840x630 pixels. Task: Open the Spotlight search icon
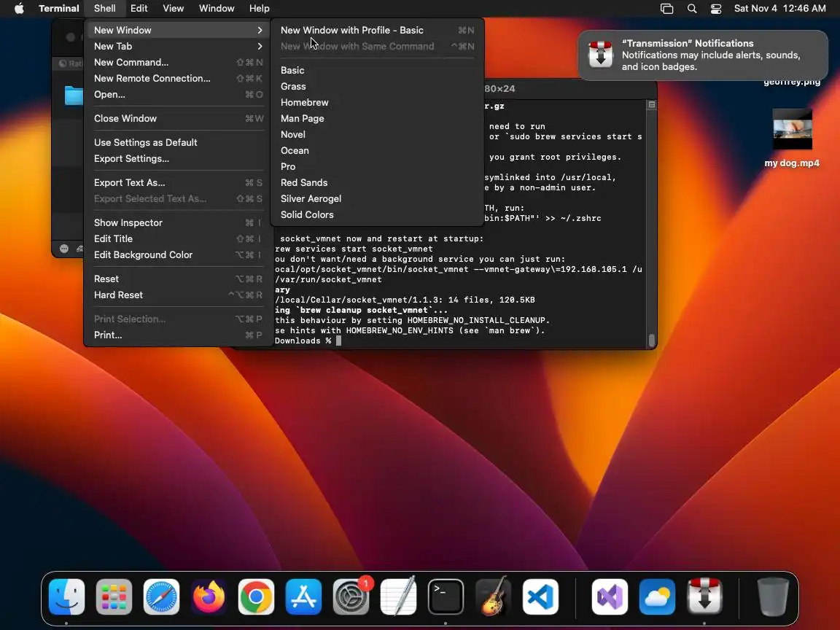691,9
